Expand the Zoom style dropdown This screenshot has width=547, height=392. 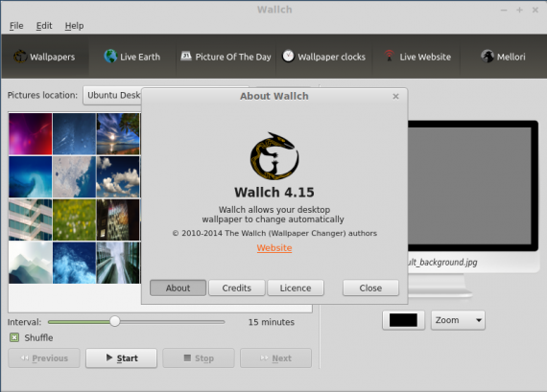coord(458,320)
